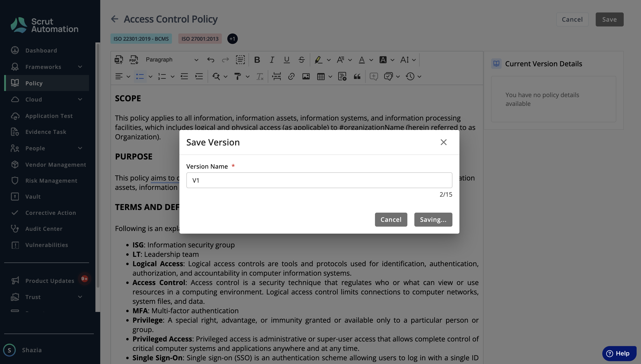Screen dimensions: 641x364
Task: Open Application Test in the sidebar
Action: click(47, 116)
